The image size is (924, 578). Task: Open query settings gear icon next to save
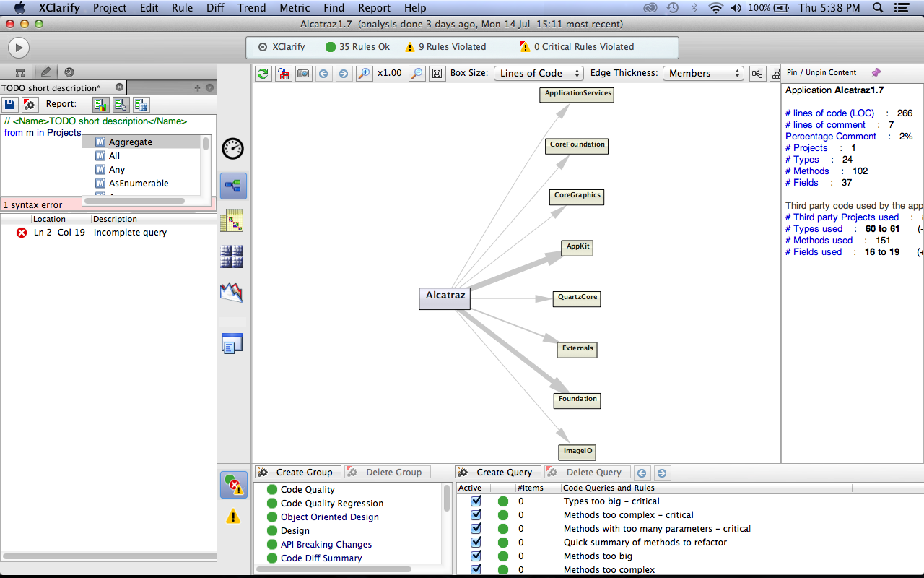(29, 104)
